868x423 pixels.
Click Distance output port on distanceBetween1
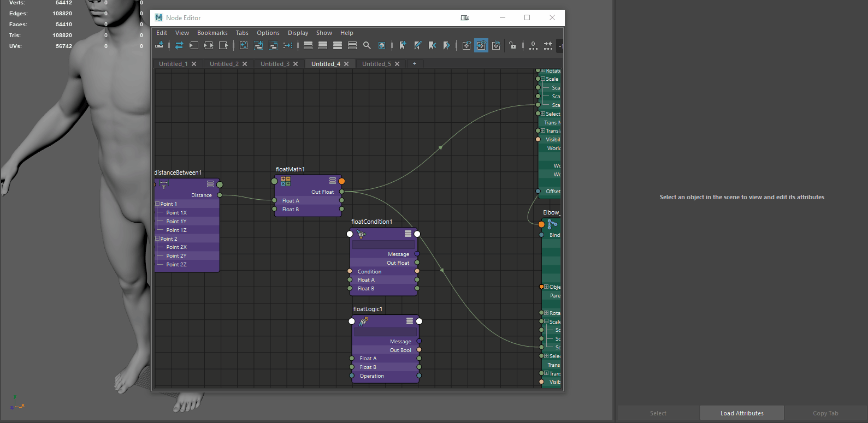(x=220, y=195)
